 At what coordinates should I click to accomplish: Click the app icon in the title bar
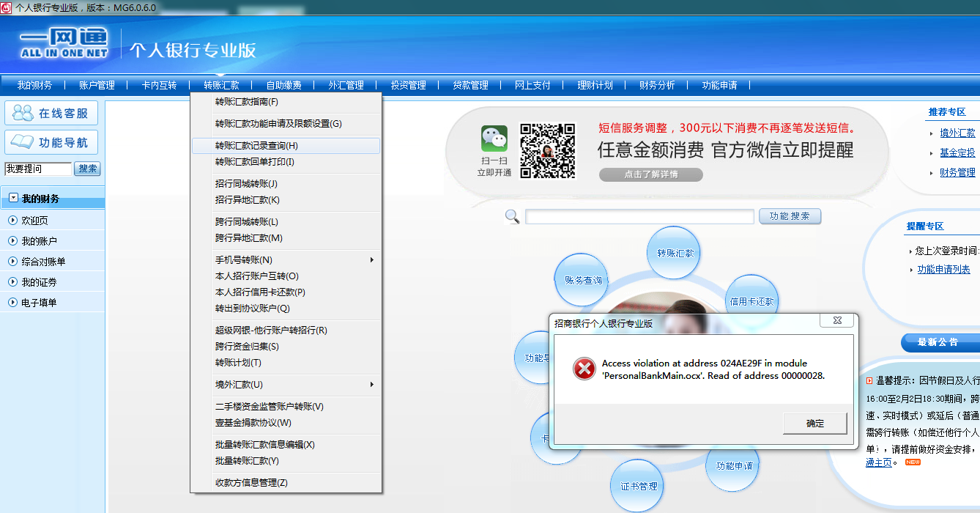coord(6,7)
